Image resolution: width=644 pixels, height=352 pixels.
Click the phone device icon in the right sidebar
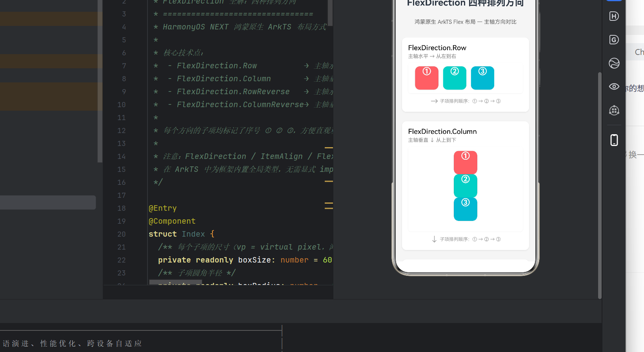click(x=614, y=140)
